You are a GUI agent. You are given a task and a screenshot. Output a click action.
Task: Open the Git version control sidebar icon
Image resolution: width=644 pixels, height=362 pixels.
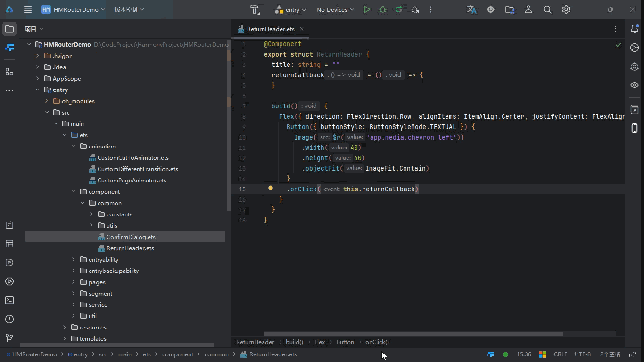9,337
